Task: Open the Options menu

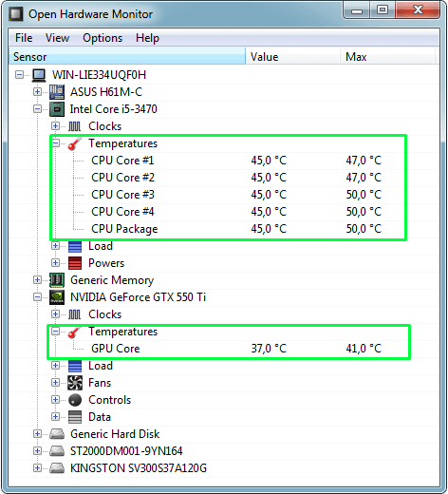Action: 103,38
